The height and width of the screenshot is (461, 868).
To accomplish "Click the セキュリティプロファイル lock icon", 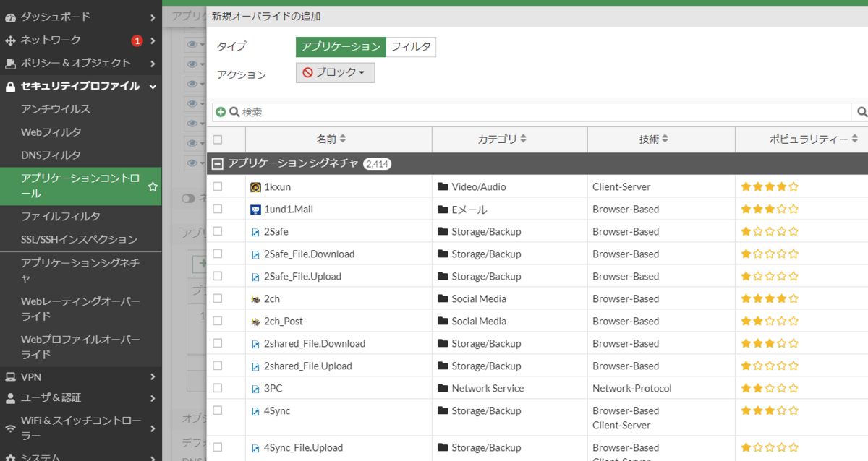I will (10, 87).
